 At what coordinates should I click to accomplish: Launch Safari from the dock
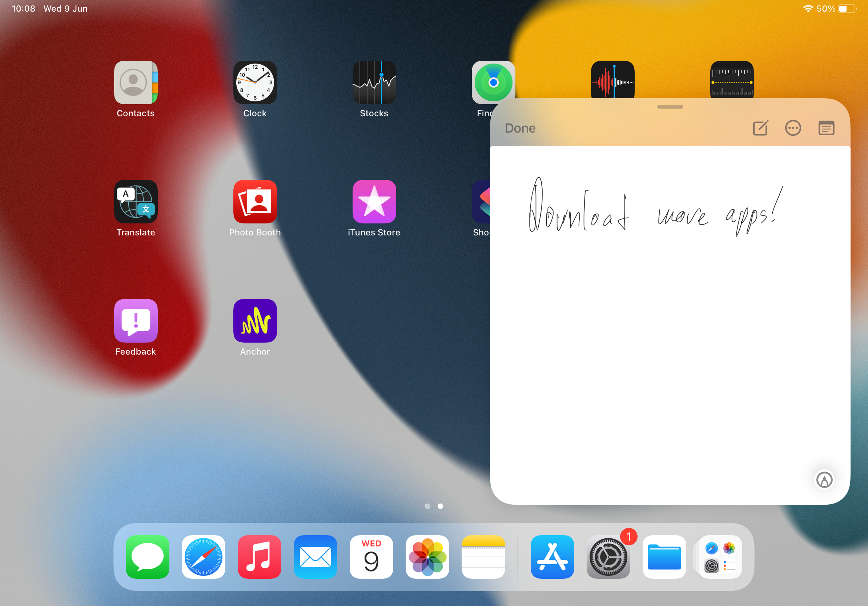(x=204, y=557)
